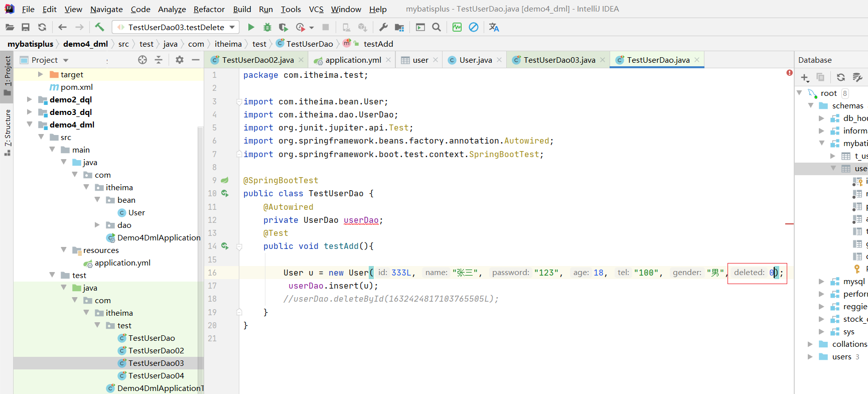868x394 pixels.
Task: Click the Save All disk icon
Action: click(26, 27)
